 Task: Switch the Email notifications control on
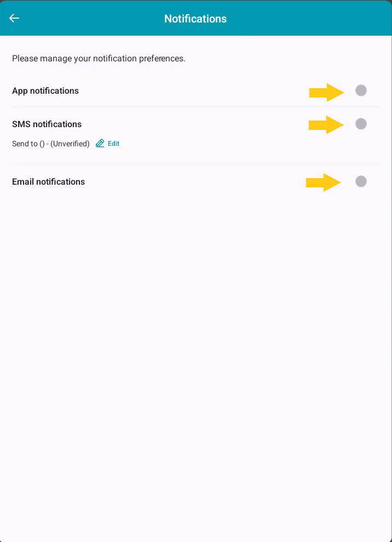[361, 181]
